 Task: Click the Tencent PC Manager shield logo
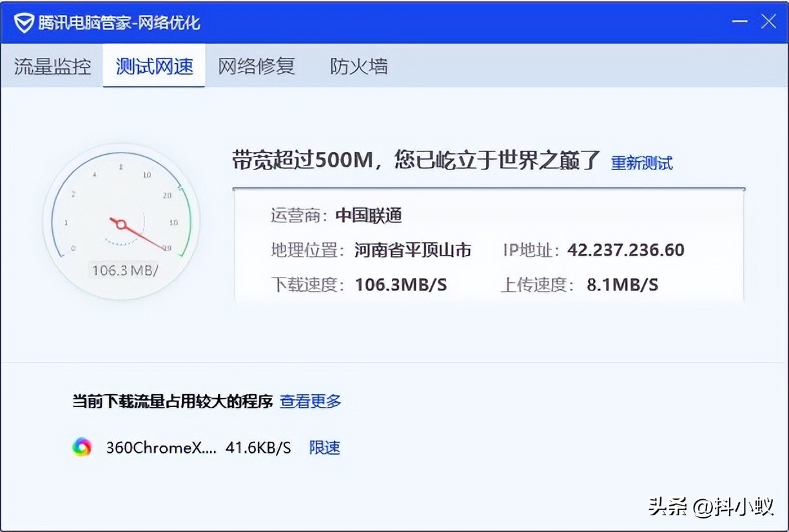pyautogui.click(x=24, y=23)
